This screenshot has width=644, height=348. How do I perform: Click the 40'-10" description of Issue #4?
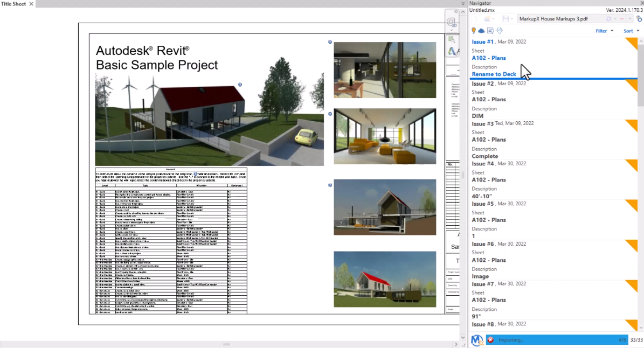pos(482,196)
